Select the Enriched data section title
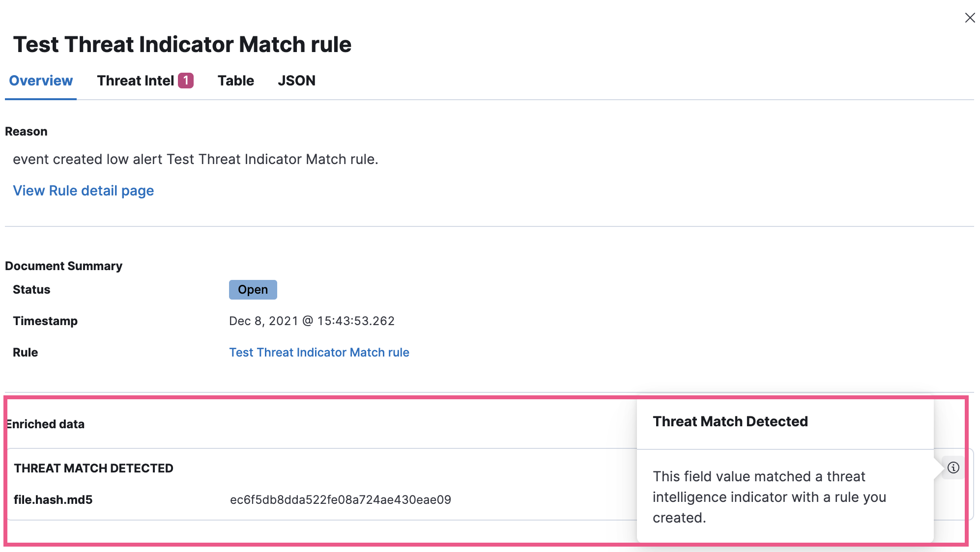The image size is (980, 552). (x=45, y=424)
